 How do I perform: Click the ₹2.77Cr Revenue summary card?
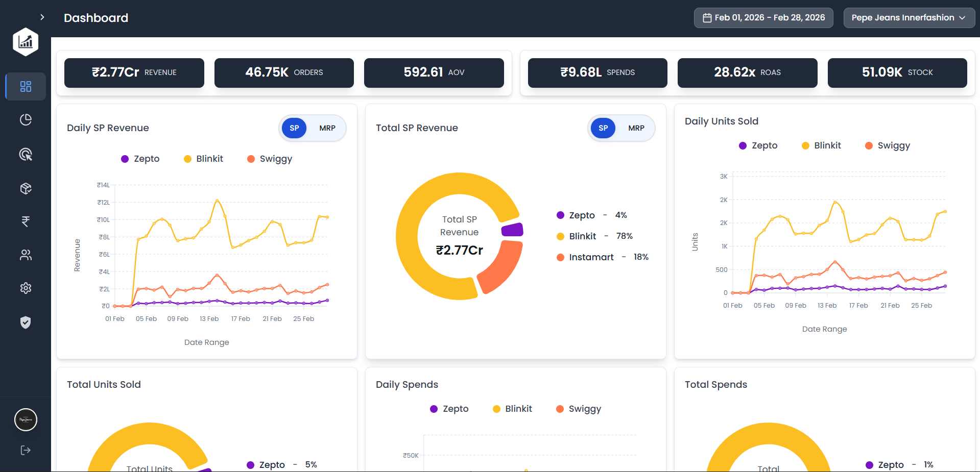[134, 73]
